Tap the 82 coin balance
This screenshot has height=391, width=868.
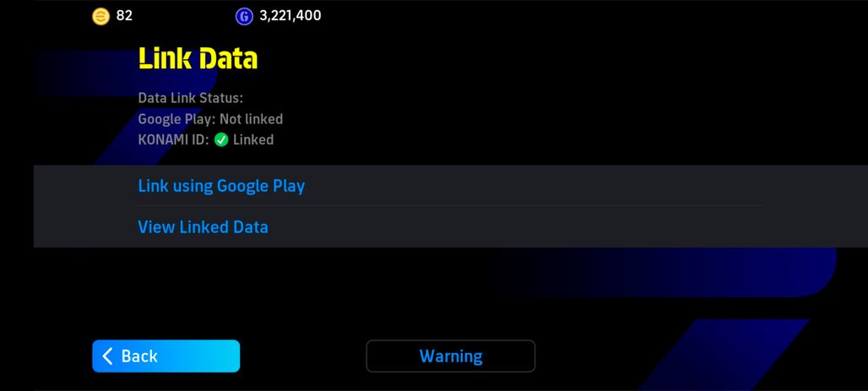point(125,15)
